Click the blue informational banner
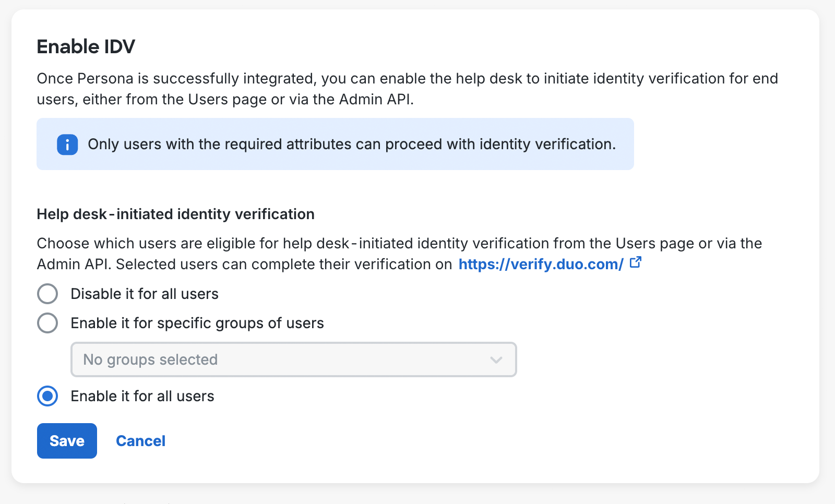 [335, 144]
